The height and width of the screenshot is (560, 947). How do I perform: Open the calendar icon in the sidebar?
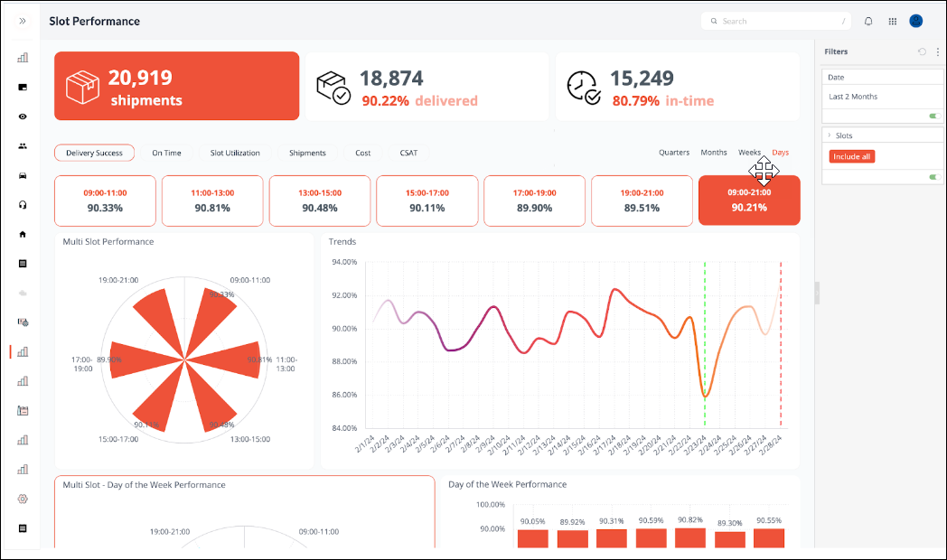pyautogui.click(x=23, y=410)
